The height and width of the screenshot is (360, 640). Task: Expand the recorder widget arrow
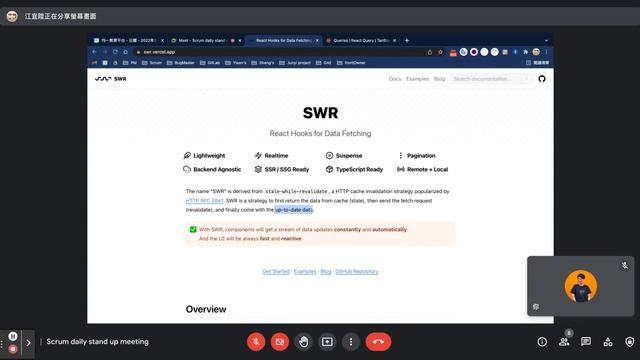click(28, 343)
